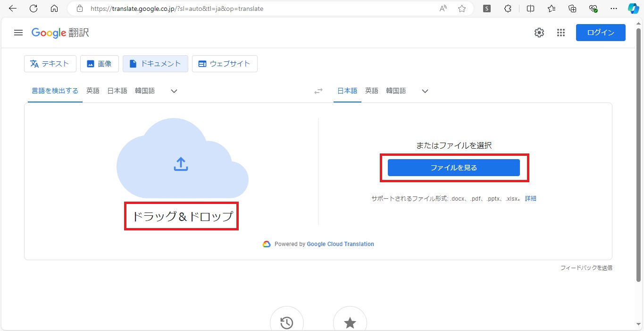Open Google Translate settings gear
This screenshot has width=644, height=331.
click(539, 33)
